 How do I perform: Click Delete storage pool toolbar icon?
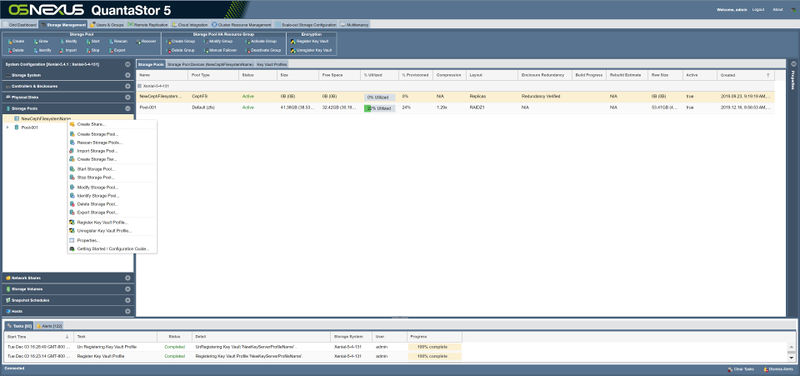point(9,51)
